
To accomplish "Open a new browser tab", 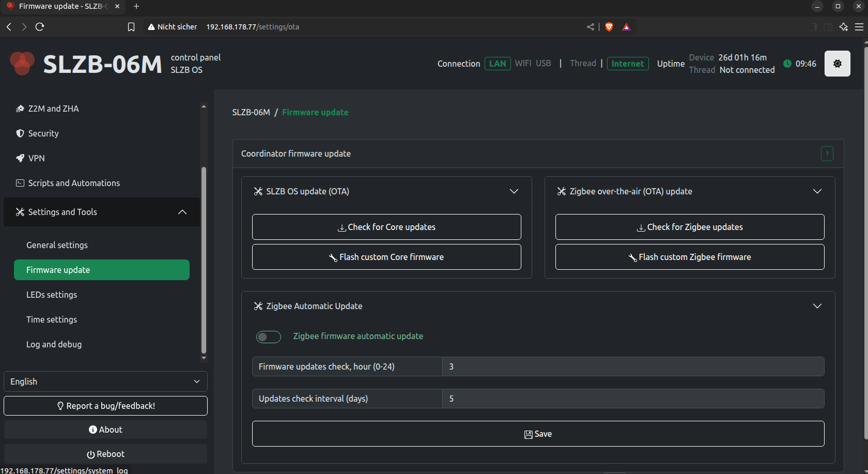I will point(136,6).
